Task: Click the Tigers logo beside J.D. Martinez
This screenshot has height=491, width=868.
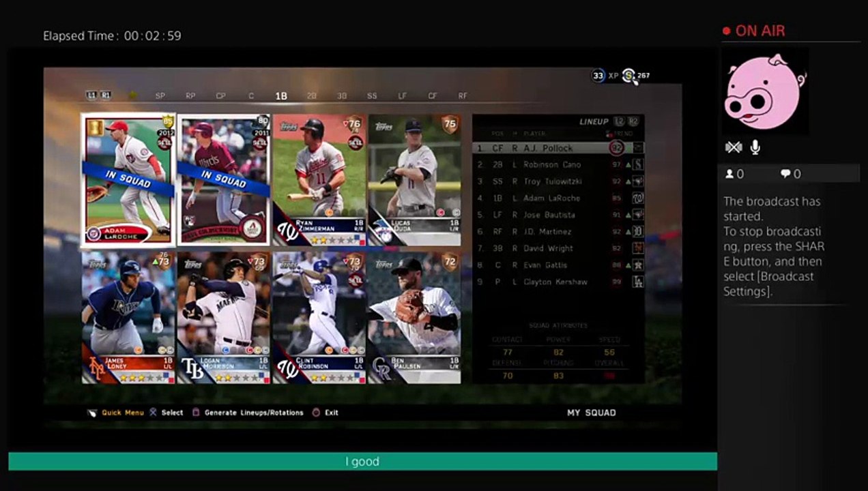Action: click(638, 232)
